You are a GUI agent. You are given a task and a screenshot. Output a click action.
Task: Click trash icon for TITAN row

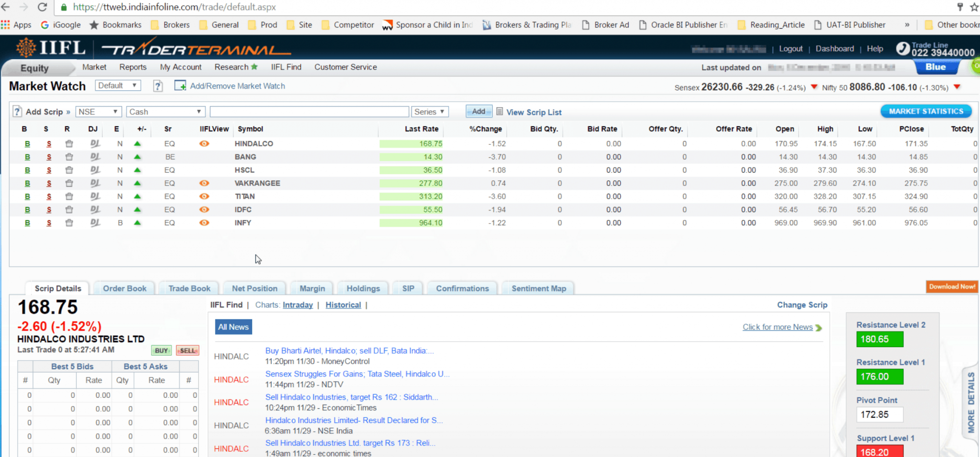coord(69,196)
